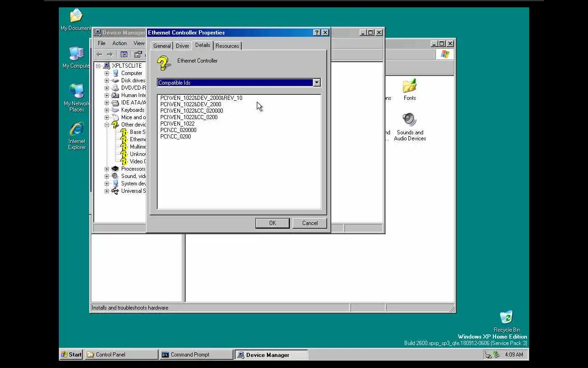Switch to Control Panel taskbar button
Image resolution: width=588 pixels, height=368 pixels.
click(122, 355)
